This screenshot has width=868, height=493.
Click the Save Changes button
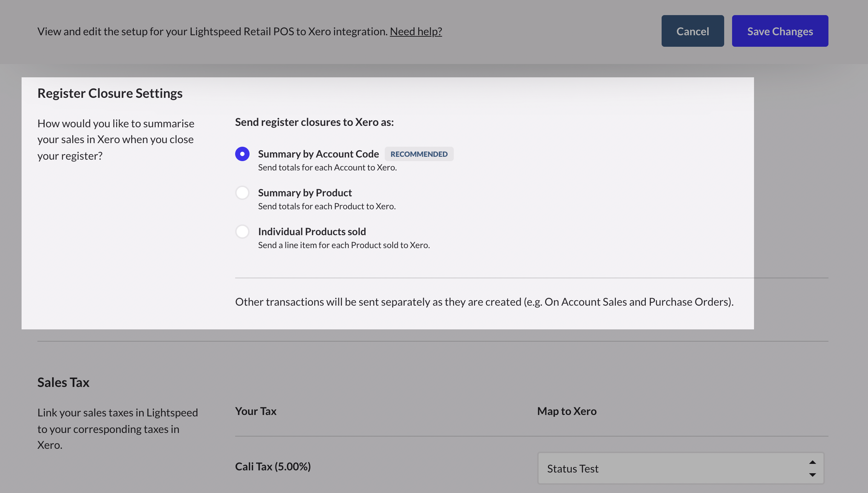click(780, 31)
